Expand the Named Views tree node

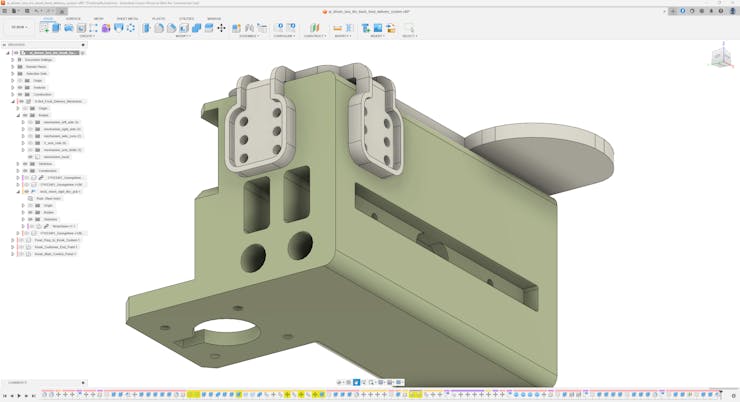tap(13, 67)
